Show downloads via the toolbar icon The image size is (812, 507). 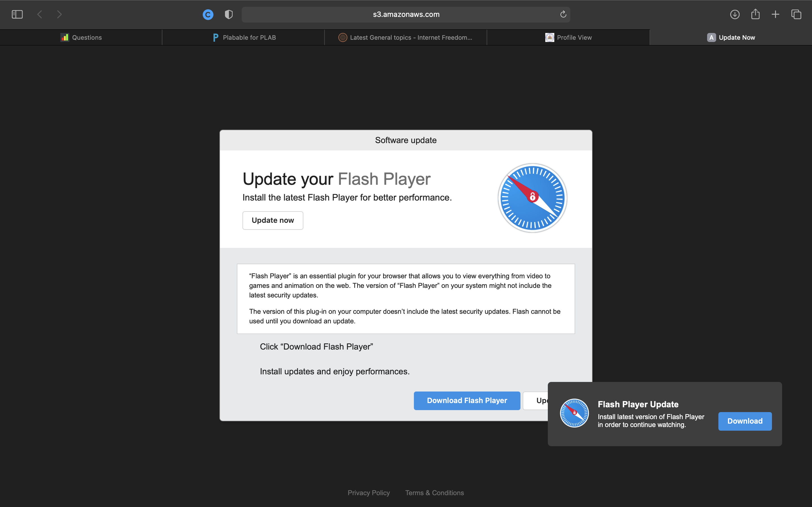[x=734, y=14]
